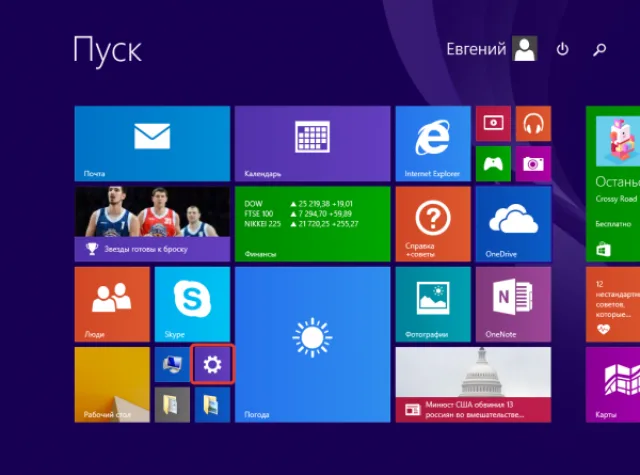Open the red Video tile
The image size is (640, 475).
[x=493, y=123]
